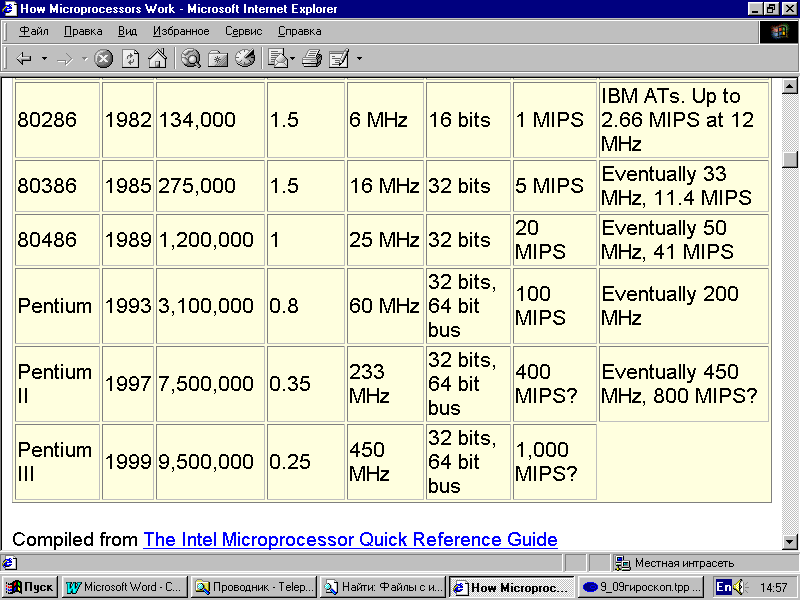The width and height of the screenshot is (800, 600).
Task: Click the 80486 table cell
Action: click(x=57, y=240)
